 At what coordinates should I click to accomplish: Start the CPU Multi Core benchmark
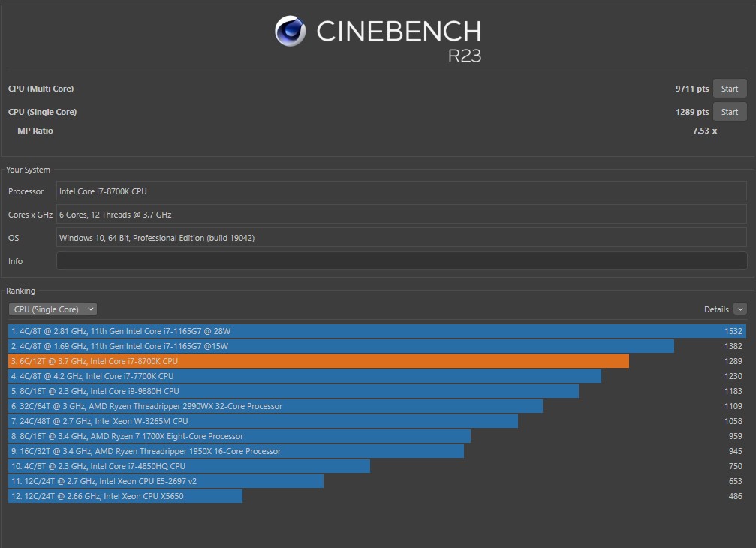(x=730, y=89)
